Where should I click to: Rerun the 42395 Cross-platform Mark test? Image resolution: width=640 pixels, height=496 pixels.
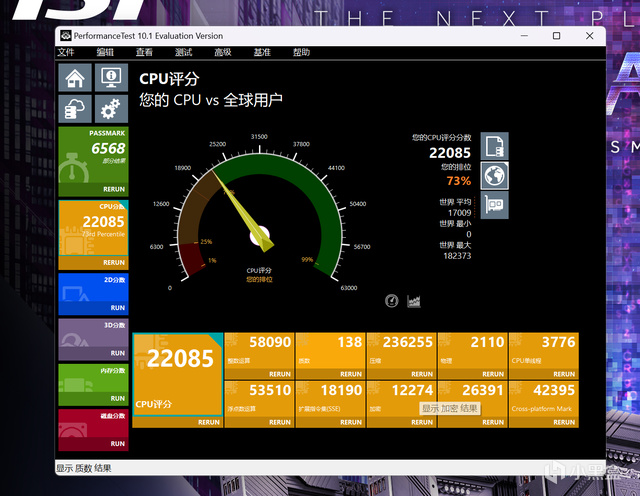pos(564,422)
